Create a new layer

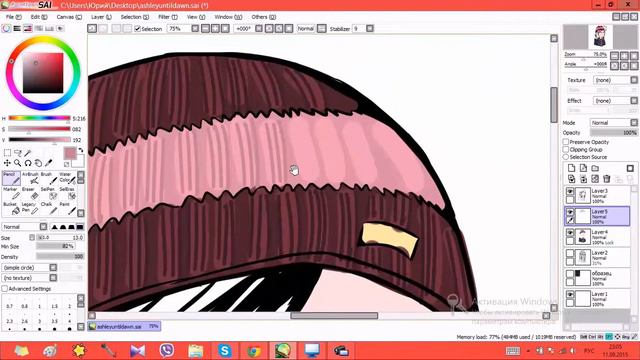[x=571, y=168]
